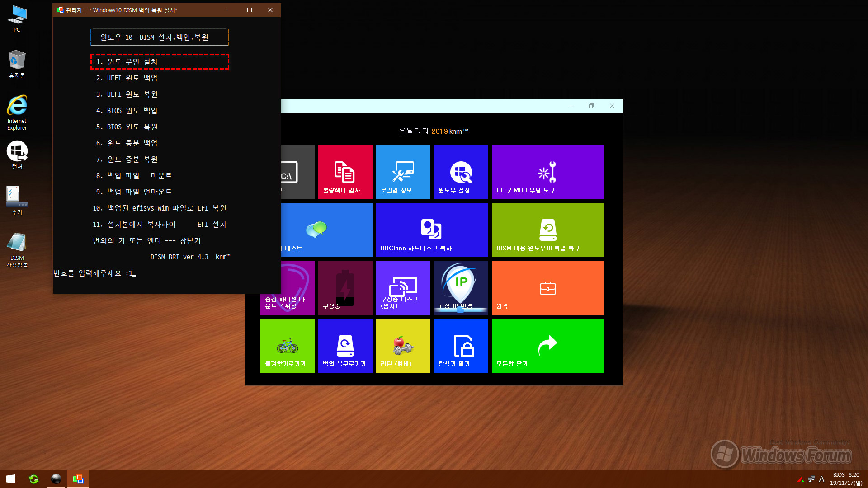This screenshot has height=488, width=868.
Task: Open the partially hidden C:\ tile
Action: (x=297, y=172)
